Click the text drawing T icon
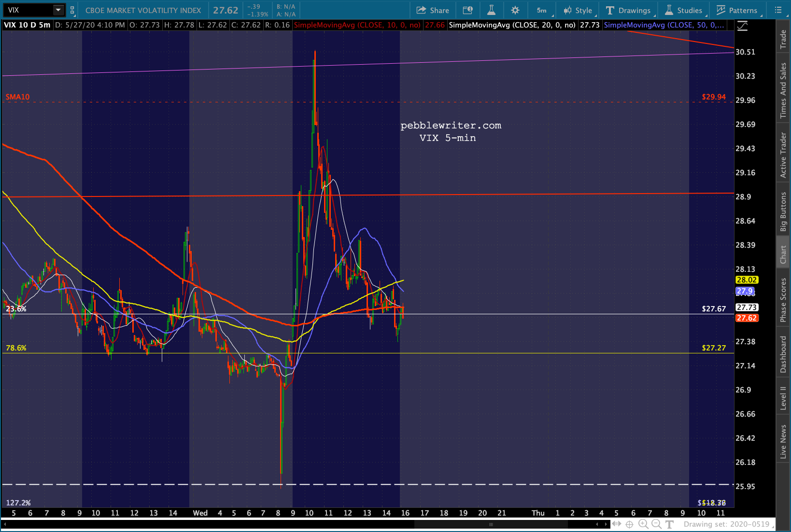The height and width of the screenshot is (532, 791). pos(669,524)
